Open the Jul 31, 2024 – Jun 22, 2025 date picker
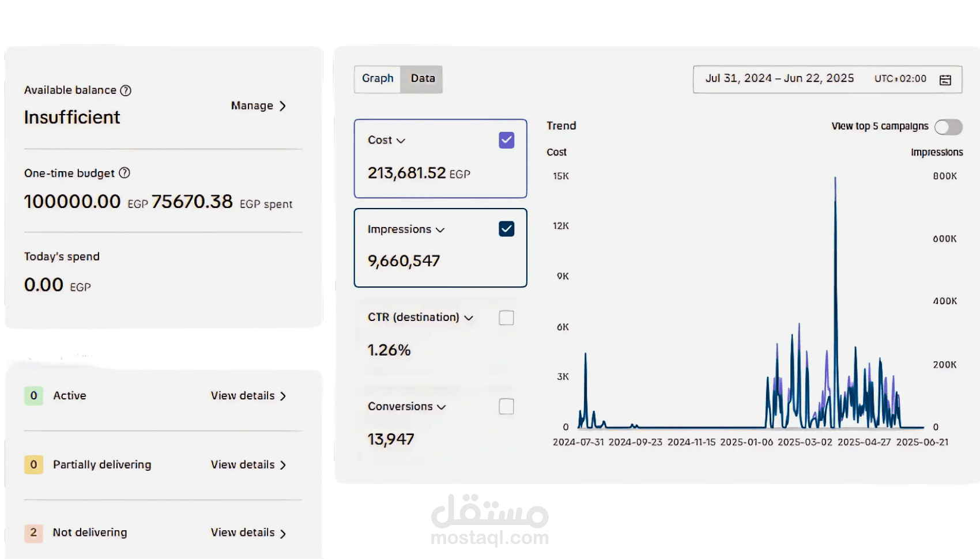 pos(827,79)
